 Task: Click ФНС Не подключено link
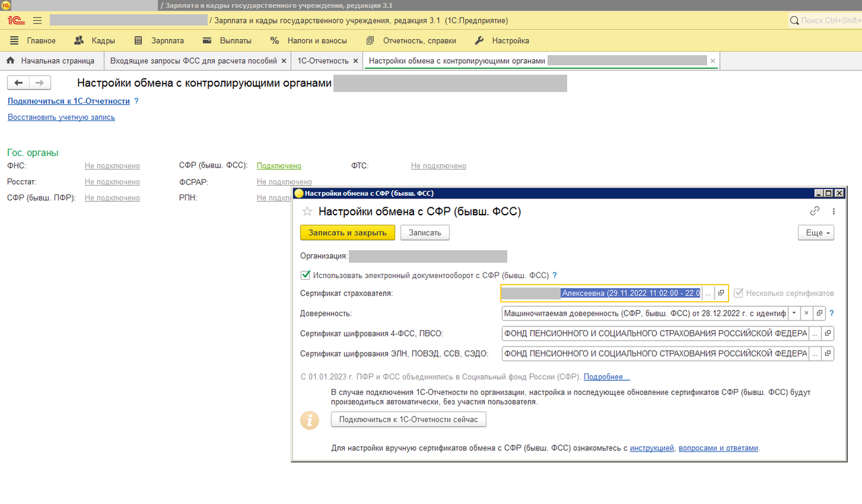112,166
